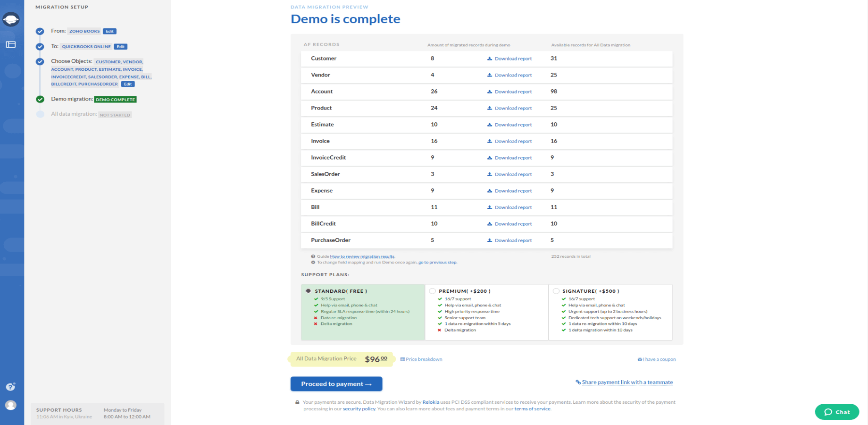Click the download icon in Expense row
This screenshot has width=868, height=425.
pos(490,191)
